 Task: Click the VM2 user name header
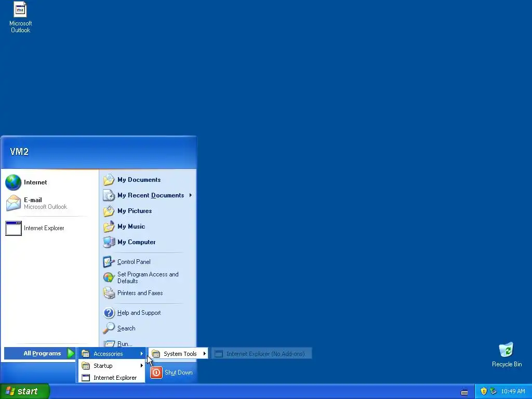click(19, 152)
